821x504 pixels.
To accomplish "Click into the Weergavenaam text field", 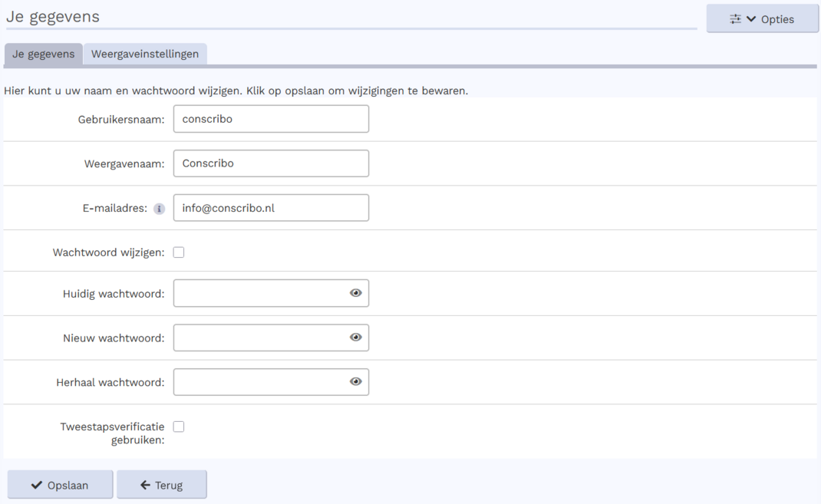I will pyautogui.click(x=271, y=163).
